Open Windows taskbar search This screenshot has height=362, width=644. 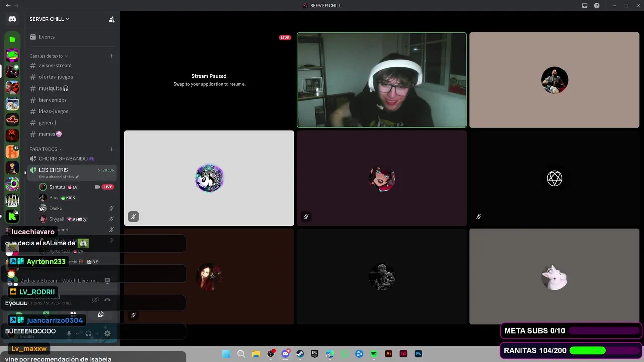(x=241, y=354)
